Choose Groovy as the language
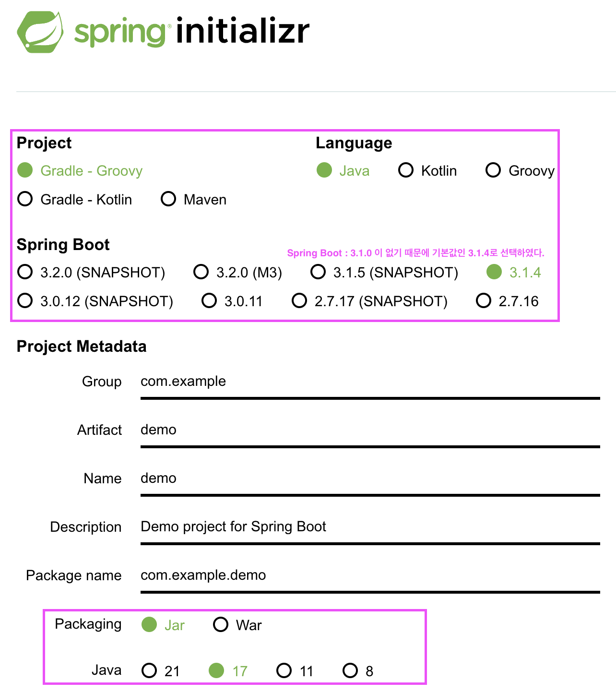This screenshot has height=693, width=616. (520, 170)
